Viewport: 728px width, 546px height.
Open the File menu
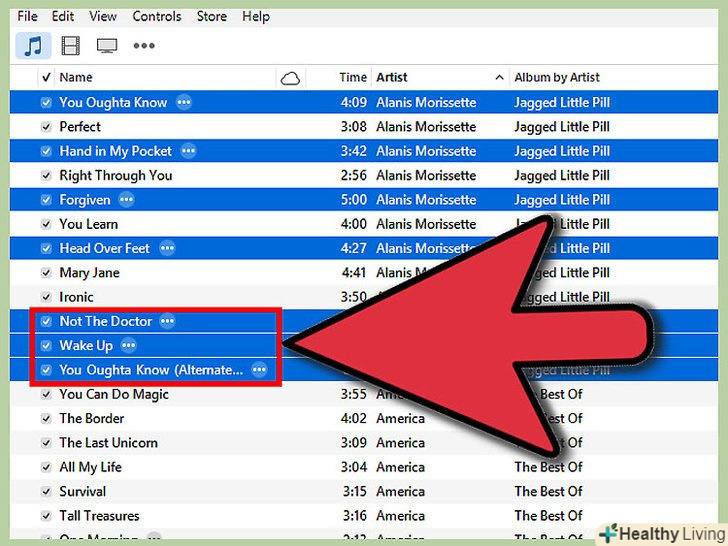click(x=27, y=17)
